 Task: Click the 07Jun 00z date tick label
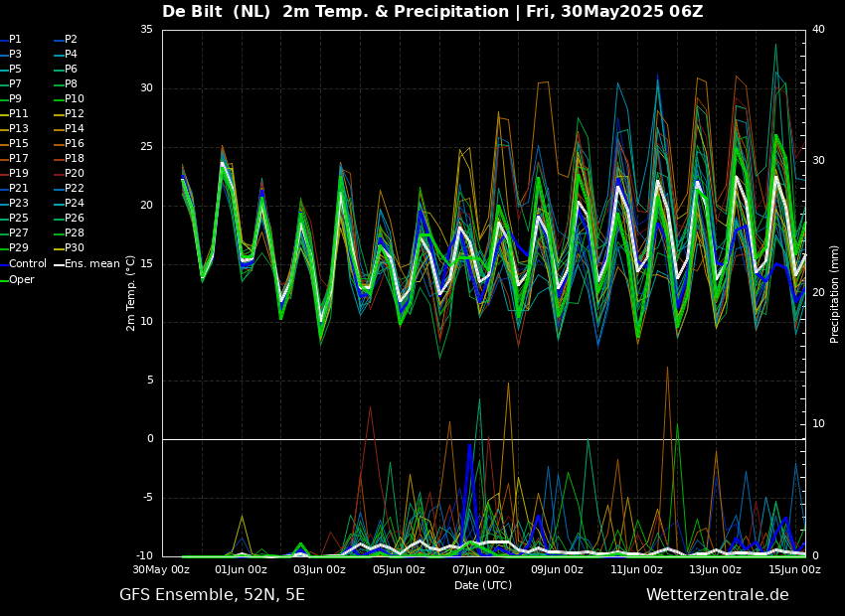(479, 570)
